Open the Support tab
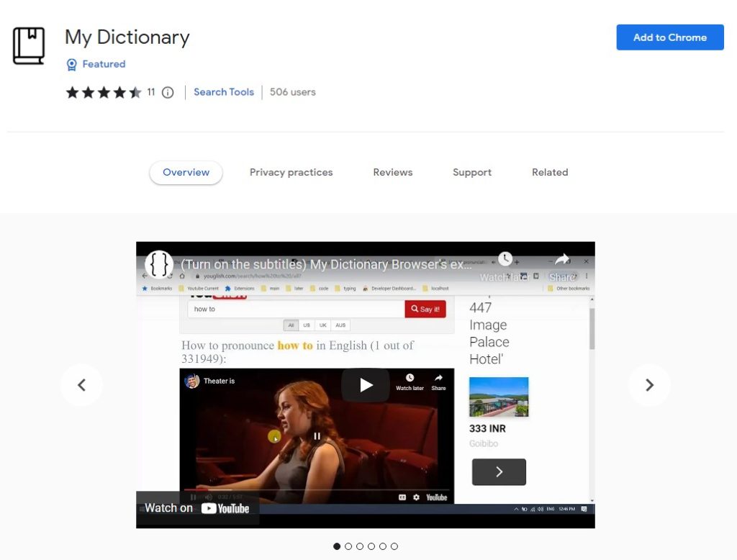The height and width of the screenshot is (560, 737). (472, 173)
